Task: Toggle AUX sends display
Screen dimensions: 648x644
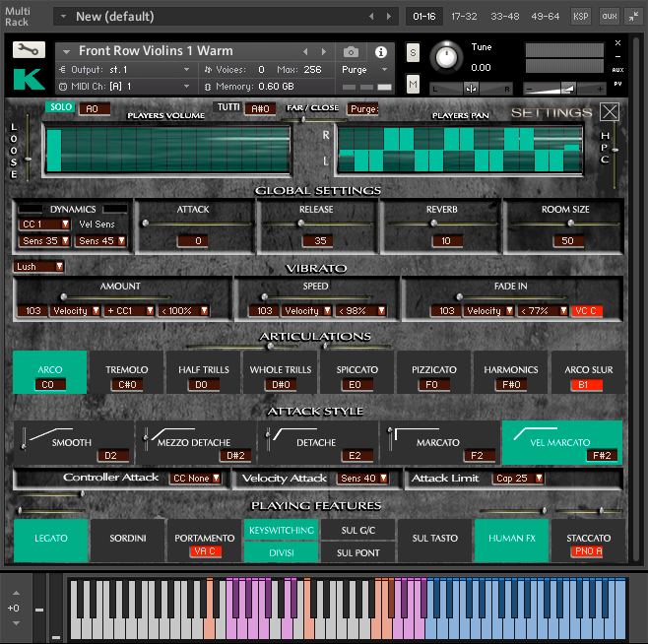Action: pyautogui.click(x=617, y=70)
